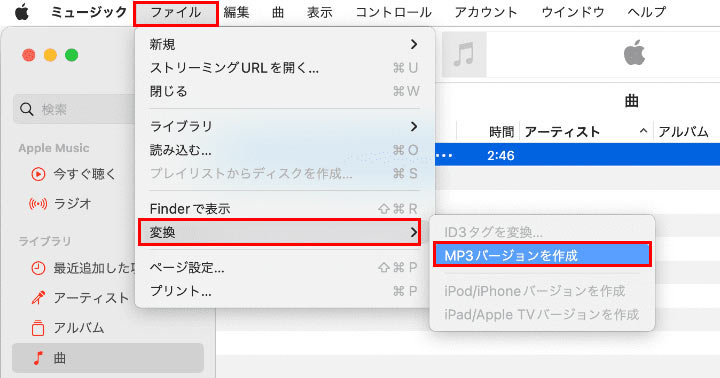The height and width of the screenshot is (378, 720).
Task: Open the ウインドウ menu
Action: point(573,12)
